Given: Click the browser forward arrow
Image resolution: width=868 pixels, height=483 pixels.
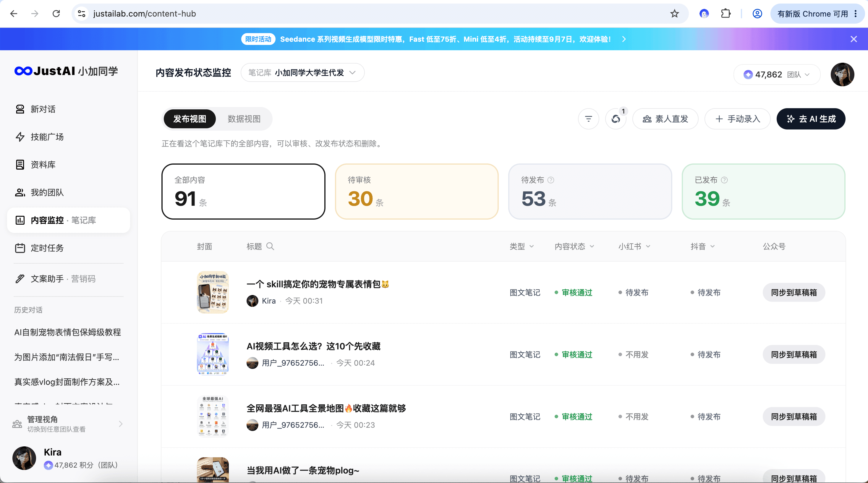Looking at the screenshot, I should tap(35, 14).
